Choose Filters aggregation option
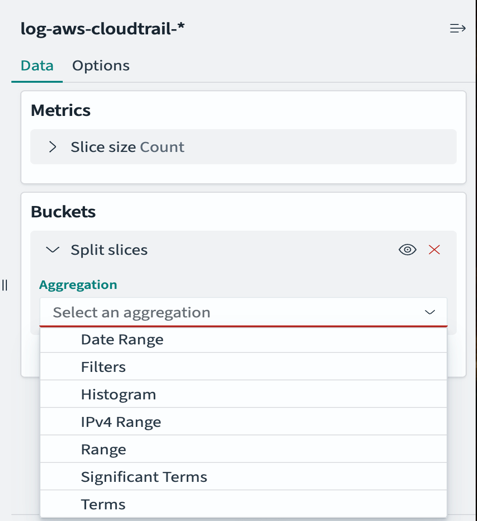This screenshot has height=521, width=477. [243, 367]
